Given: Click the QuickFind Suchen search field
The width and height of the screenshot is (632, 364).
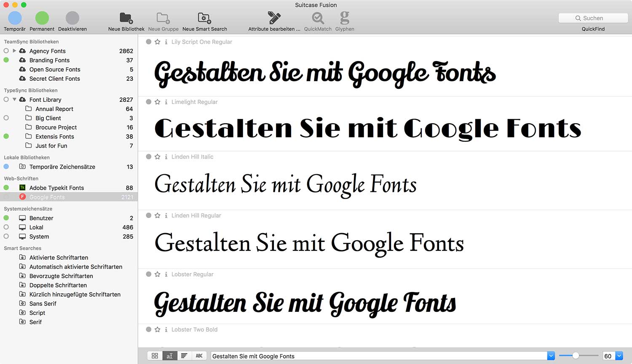Looking at the screenshot, I should [593, 18].
